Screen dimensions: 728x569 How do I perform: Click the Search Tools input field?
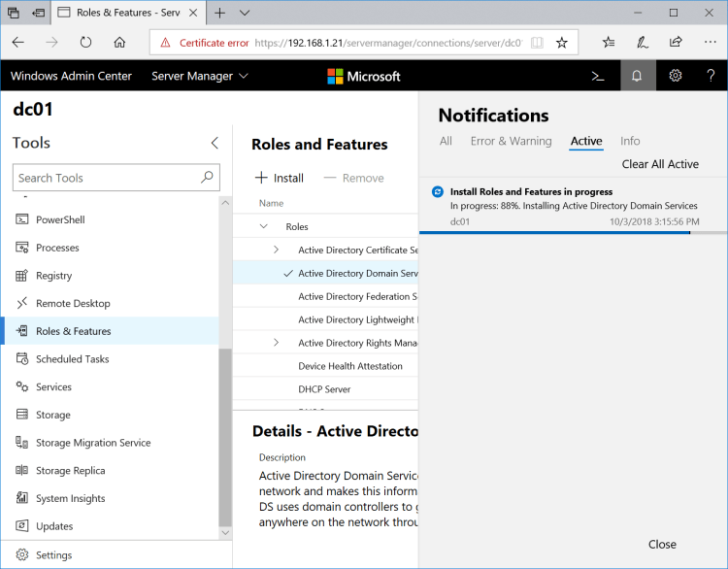107,178
